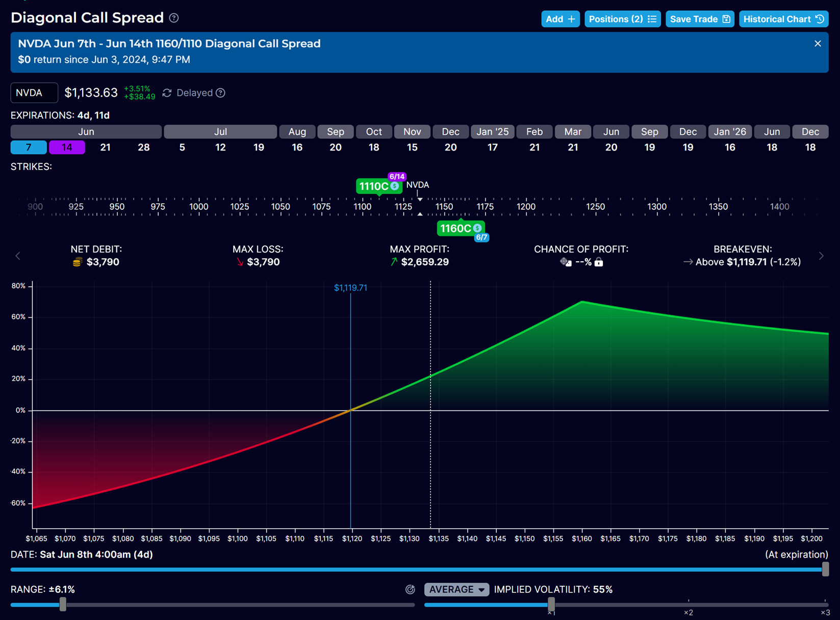Click the Save Trade button
The height and width of the screenshot is (620, 840).
pyautogui.click(x=700, y=19)
